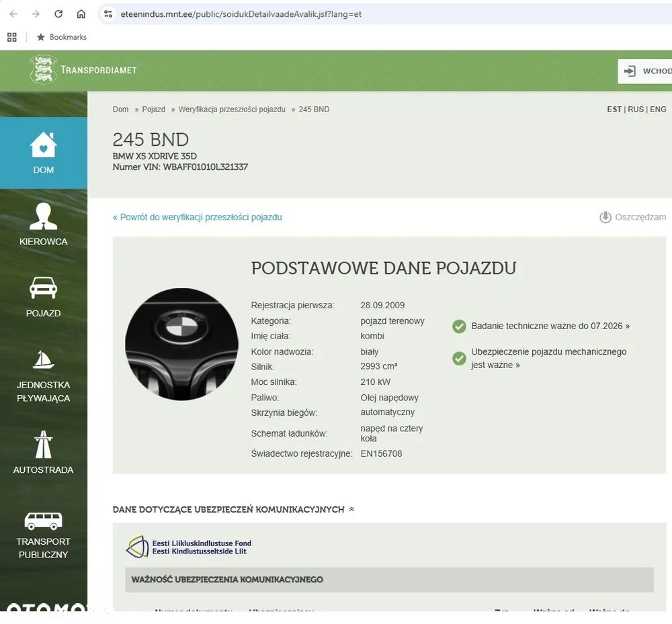
Task: Click the green checkmark beside Badanie techniczne
Action: (459, 326)
